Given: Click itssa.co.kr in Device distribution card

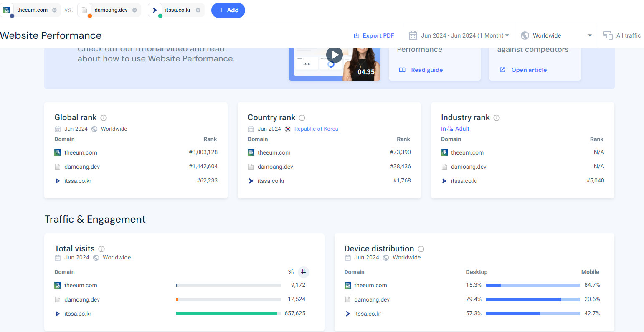Looking at the screenshot, I should coord(368,314).
